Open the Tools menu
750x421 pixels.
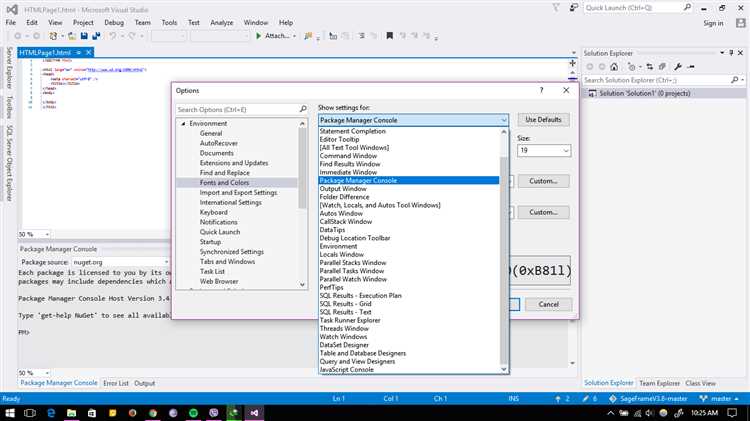click(169, 22)
